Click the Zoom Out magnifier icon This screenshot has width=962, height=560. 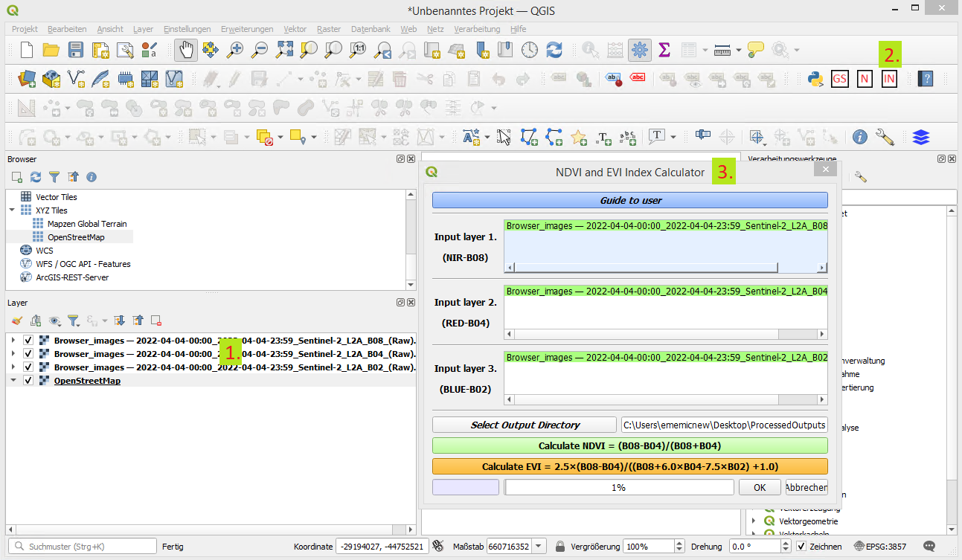[260, 50]
